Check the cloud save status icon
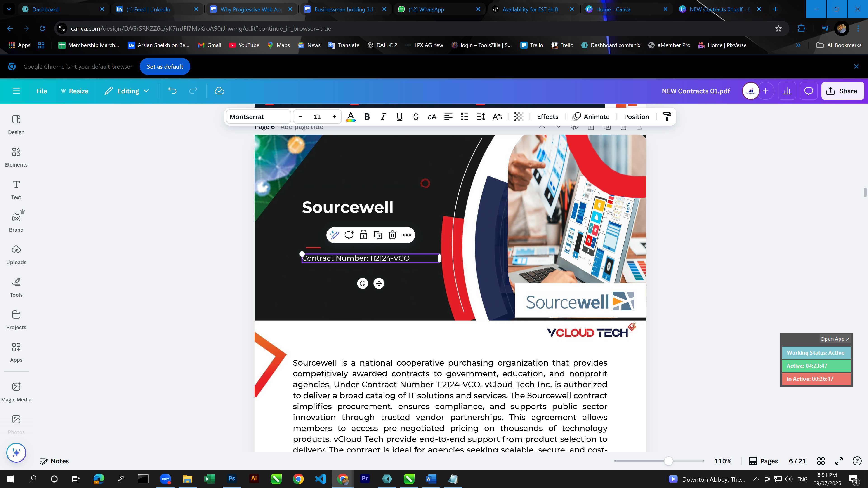The width and height of the screenshot is (868, 488). (219, 91)
